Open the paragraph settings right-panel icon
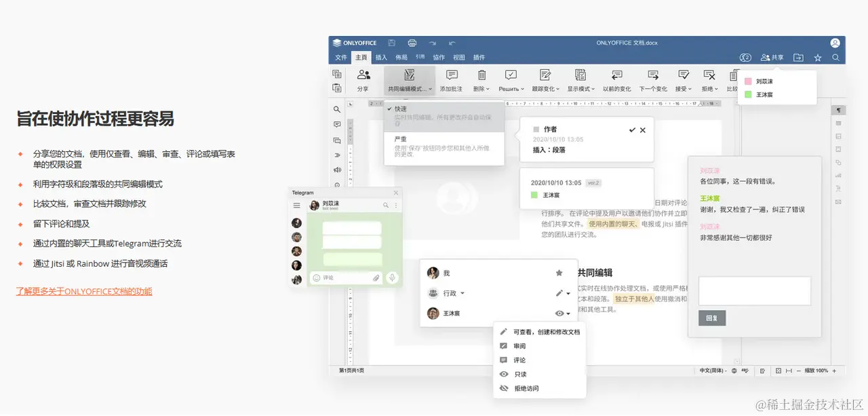Screen dimensions: 868x416 tap(838, 110)
